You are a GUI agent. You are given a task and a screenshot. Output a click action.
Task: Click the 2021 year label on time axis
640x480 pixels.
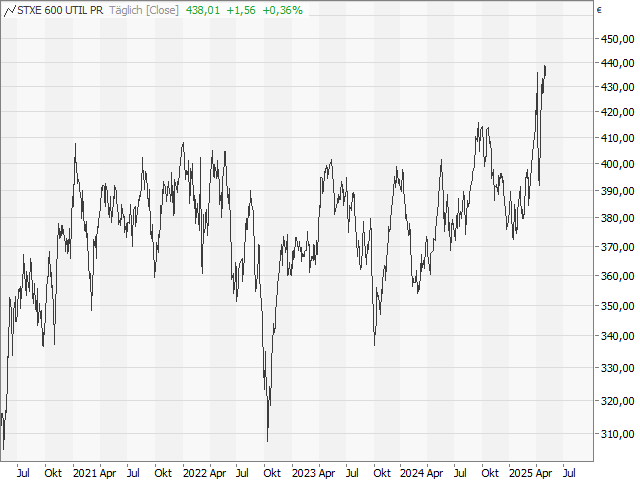coord(85,473)
